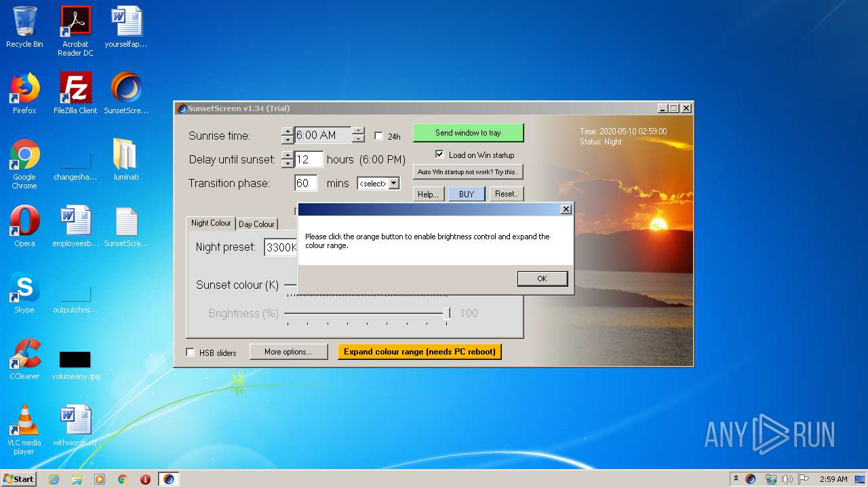The width and height of the screenshot is (868, 488).
Task: Open the Start menu
Action: (19, 479)
